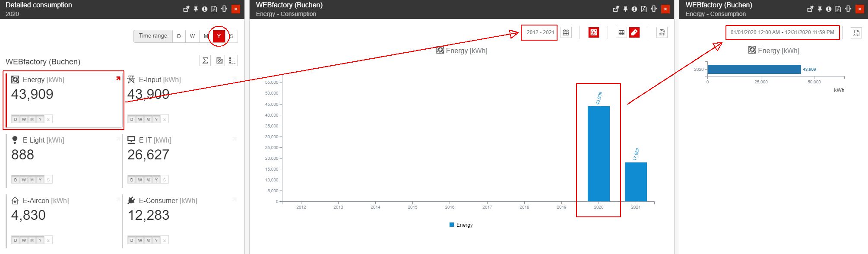Click the Sigma sum icon

point(205,60)
